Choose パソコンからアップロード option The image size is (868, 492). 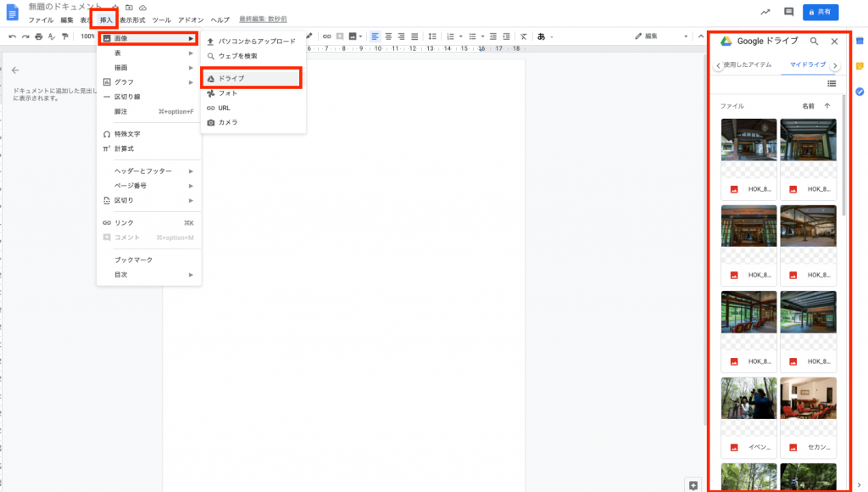[253, 42]
